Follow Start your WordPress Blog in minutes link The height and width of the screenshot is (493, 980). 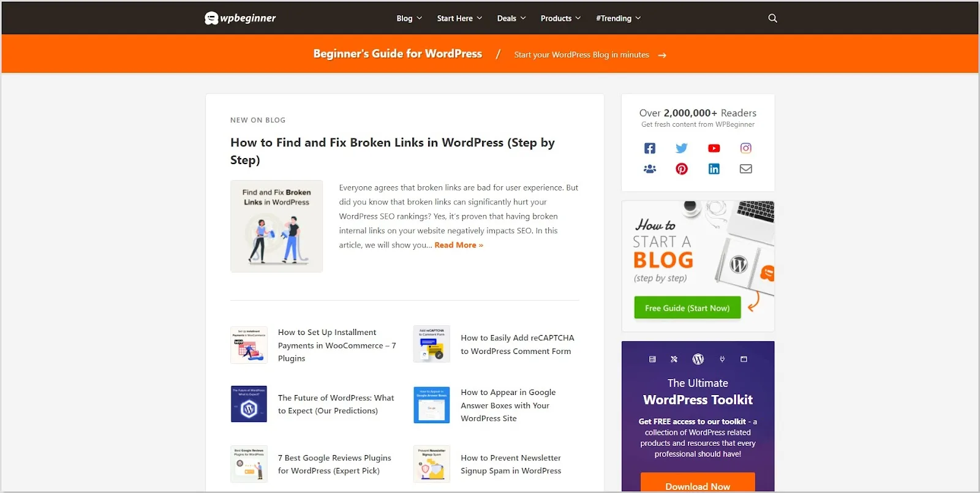[x=582, y=55]
